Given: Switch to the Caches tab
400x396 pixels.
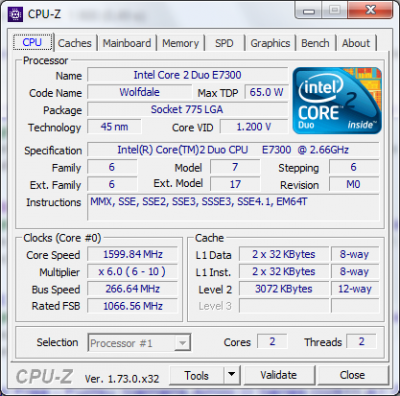Looking at the screenshot, I should pos(75,43).
